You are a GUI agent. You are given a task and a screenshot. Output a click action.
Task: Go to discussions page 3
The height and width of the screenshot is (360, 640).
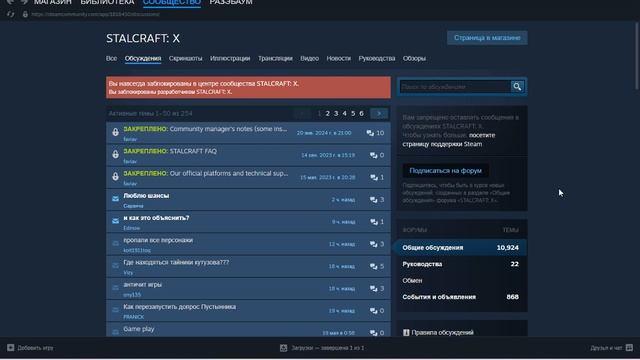pos(336,113)
